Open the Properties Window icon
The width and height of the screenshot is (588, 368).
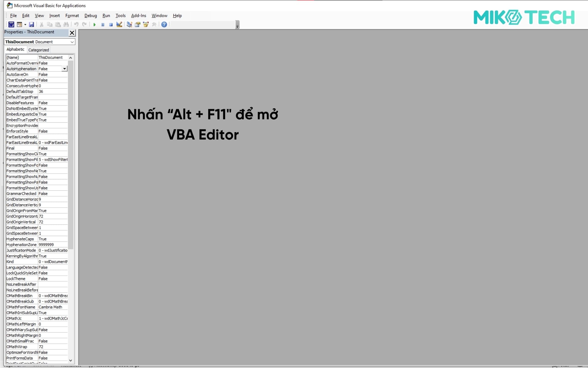coord(138,25)
